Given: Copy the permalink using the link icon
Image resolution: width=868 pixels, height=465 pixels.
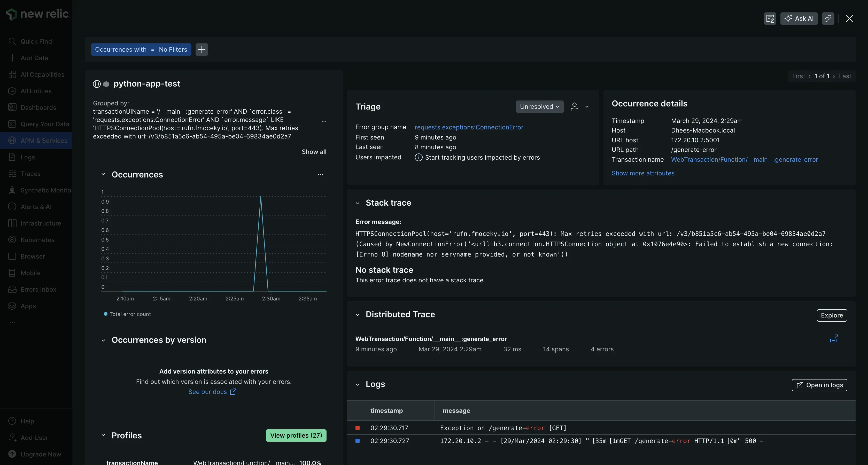Looking at the screenshot, I should [x=828, y=19].
